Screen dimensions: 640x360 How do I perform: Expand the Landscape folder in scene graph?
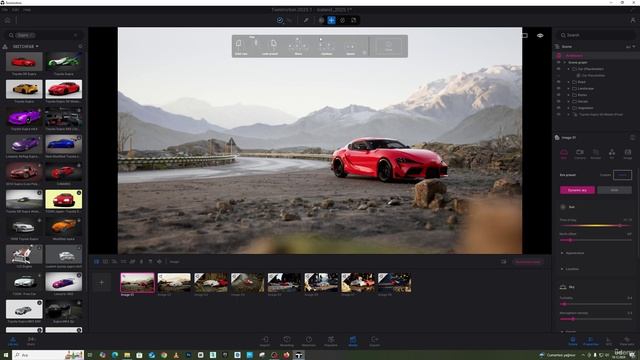(x=569, y=89)
